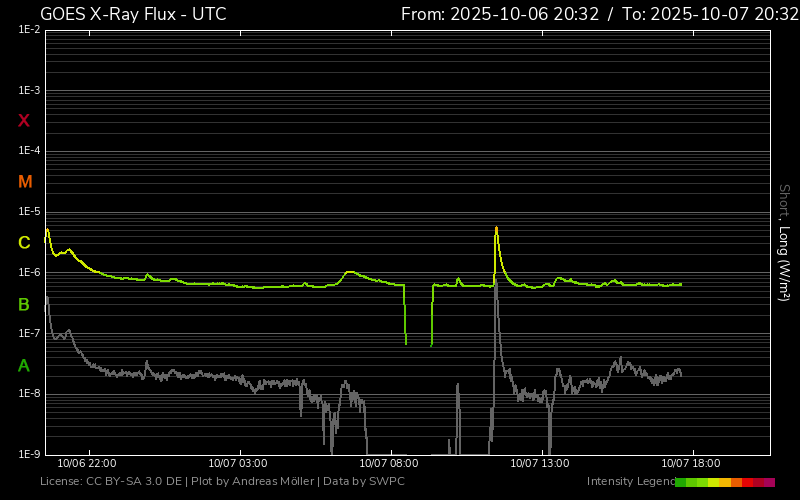Image resolution: width=800 pixels, height=500 pixels.
Task: Select the bright red intensity legend swatch
Action: click(747, 482)
